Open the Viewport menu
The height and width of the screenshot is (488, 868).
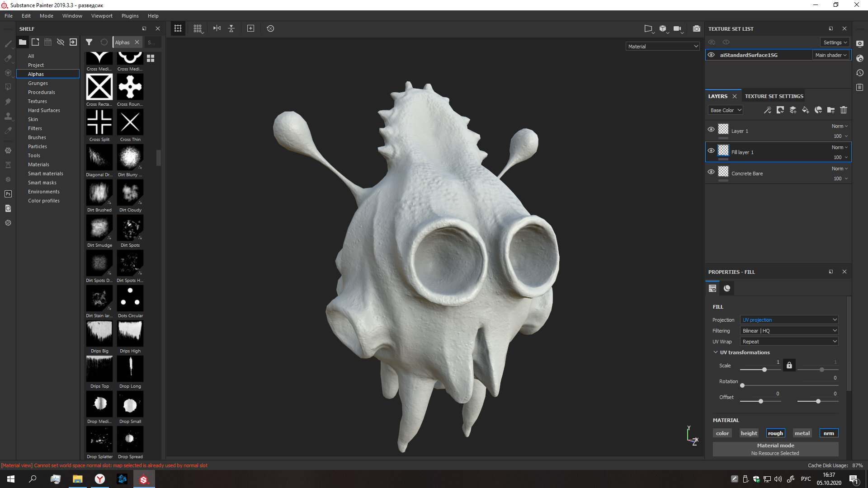(x=102, y=16)
